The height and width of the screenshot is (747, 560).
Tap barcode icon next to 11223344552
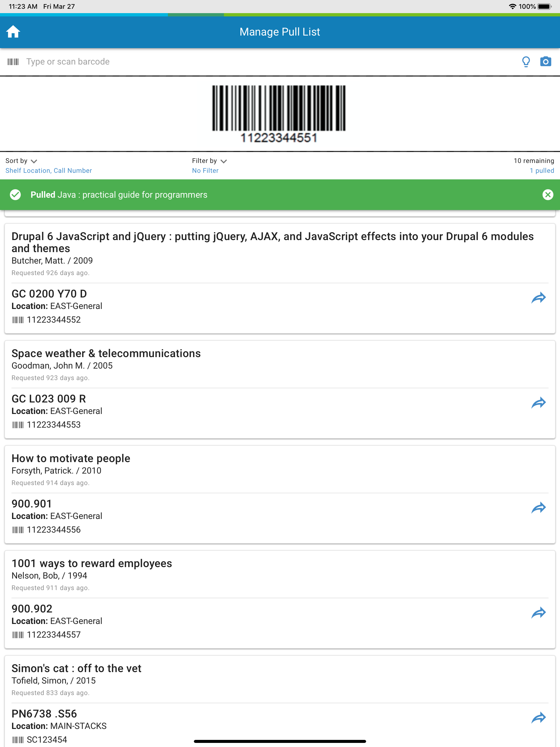click(x=18, y=320)
